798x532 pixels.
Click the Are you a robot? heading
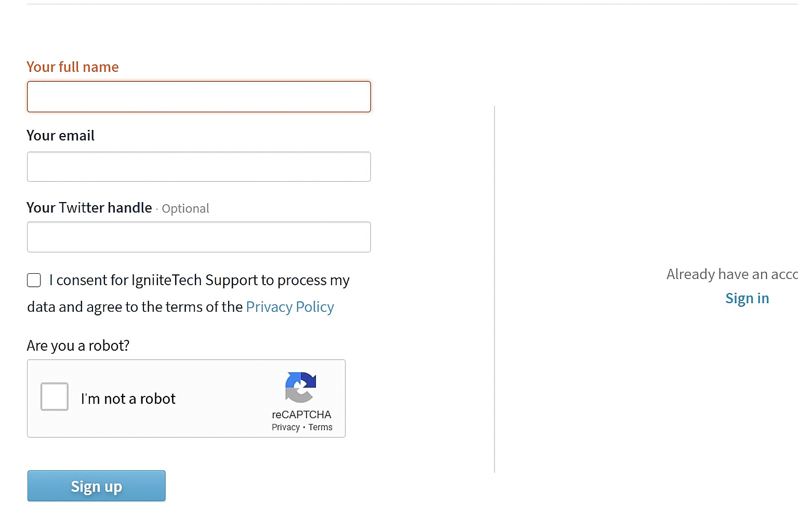78,345
